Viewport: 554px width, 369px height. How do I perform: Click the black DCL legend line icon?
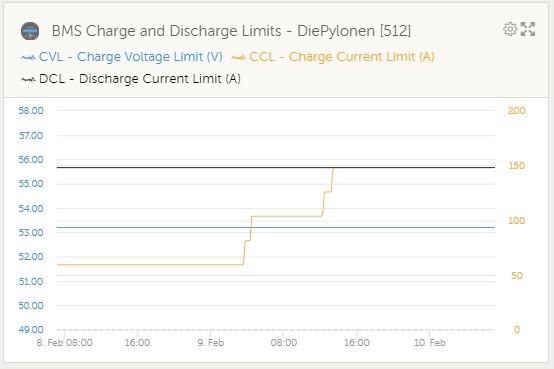coord(28,79)
